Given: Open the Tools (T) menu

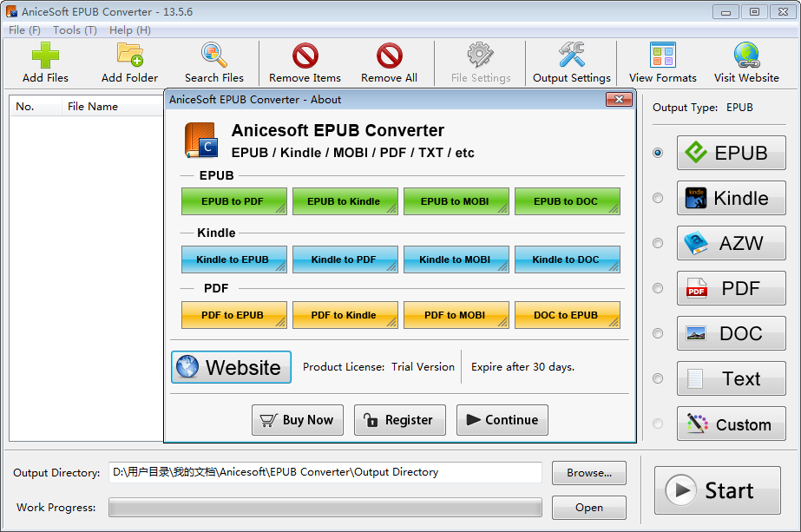Looking at the screenshot, I should (75, 30).
